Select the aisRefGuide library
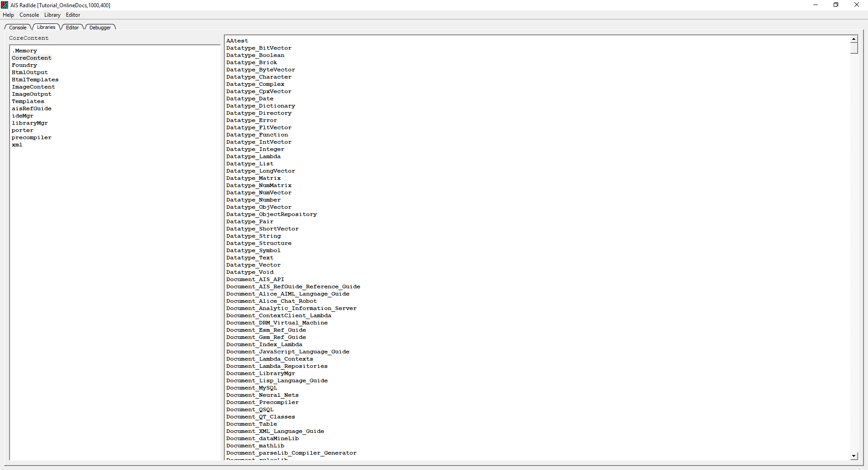The image size is (868, 470). pyautogui.click(x=32, y=108)
